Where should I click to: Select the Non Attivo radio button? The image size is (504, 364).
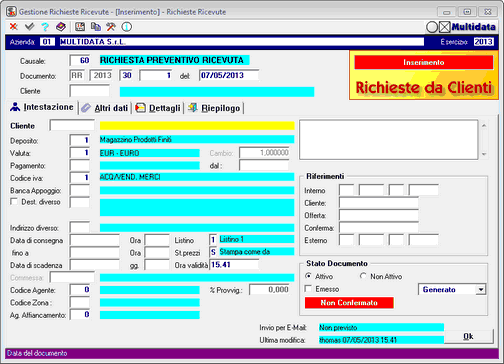tap(363, 276)
